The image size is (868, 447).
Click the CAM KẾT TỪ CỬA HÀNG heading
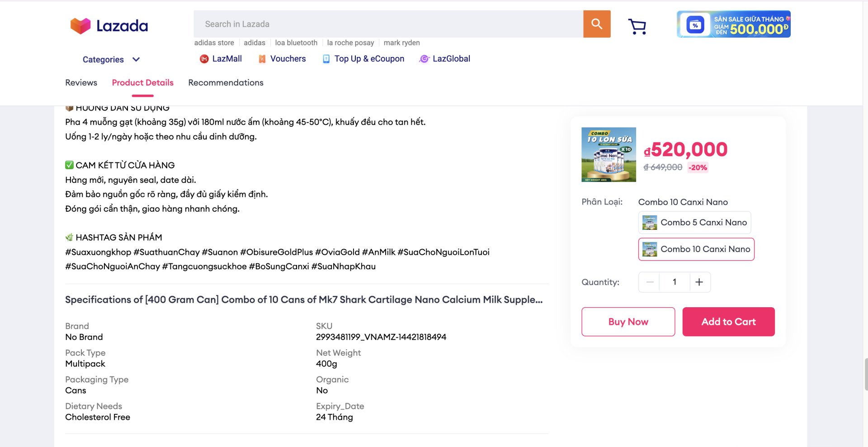[125, 165]
